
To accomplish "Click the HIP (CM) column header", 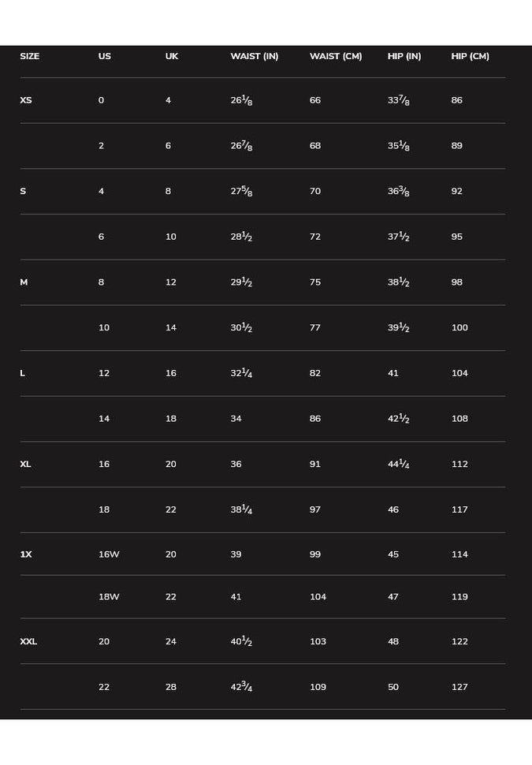I will pos(470,57).
